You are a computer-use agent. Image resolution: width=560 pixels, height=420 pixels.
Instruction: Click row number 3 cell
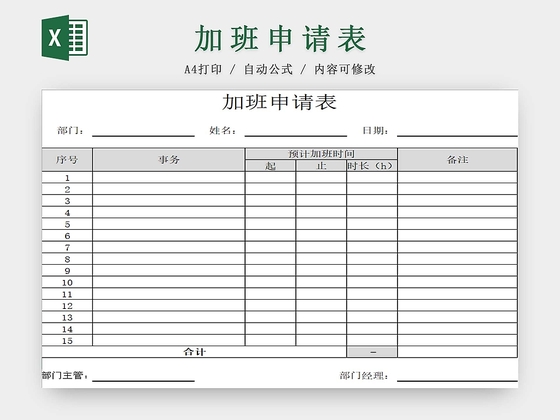pos(67,201)
